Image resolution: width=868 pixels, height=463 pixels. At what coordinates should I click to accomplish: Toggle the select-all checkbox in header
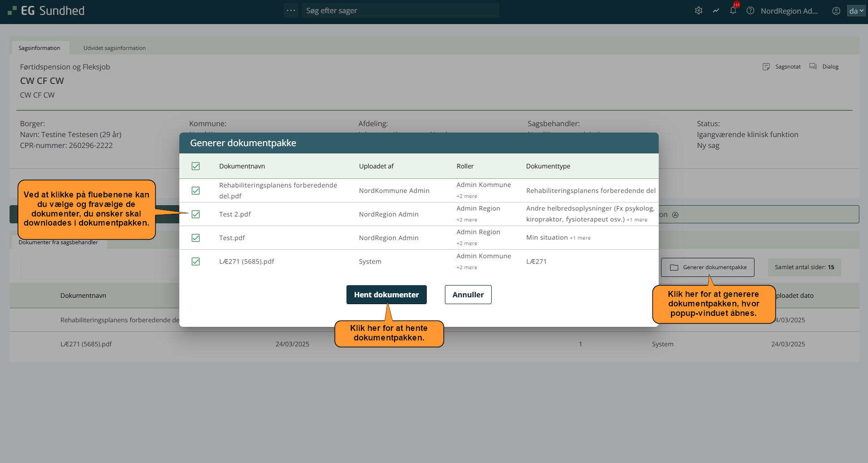pos(196,166)
